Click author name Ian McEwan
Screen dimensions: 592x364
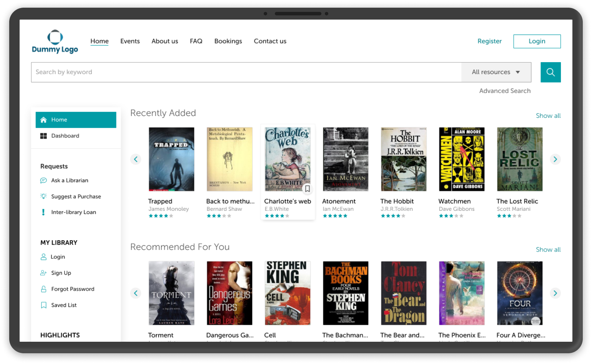point(338,209)
